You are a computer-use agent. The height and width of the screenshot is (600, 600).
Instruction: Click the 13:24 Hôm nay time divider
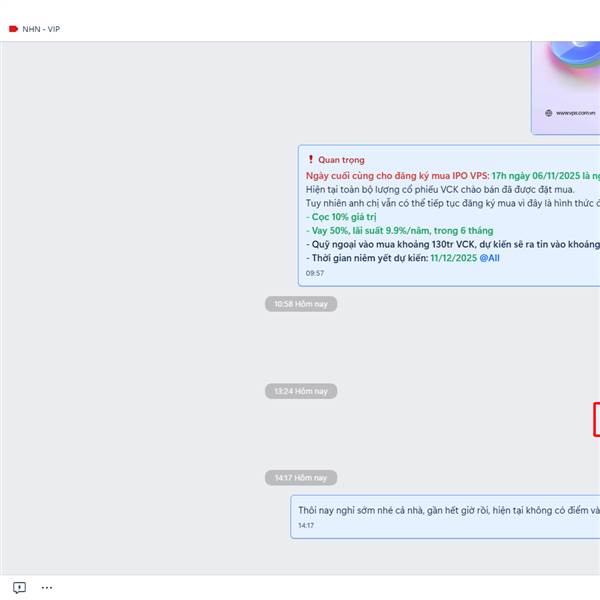(x=301, y=391)
